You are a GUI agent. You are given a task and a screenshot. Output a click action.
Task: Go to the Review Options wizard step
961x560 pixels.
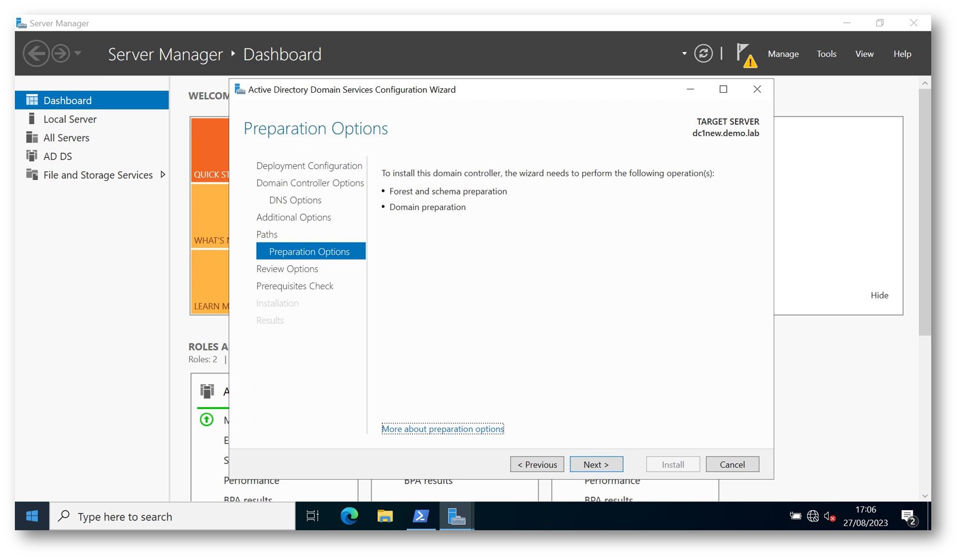(x=287, y=269)
